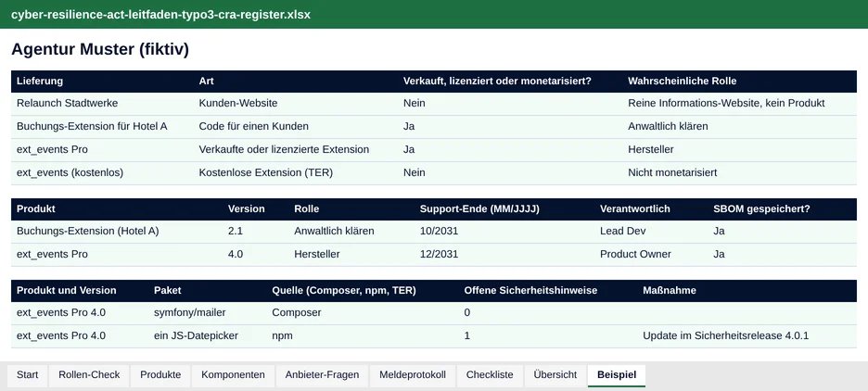Select SBOM Ja in the Lead Dev row

(x=719, y=231)
